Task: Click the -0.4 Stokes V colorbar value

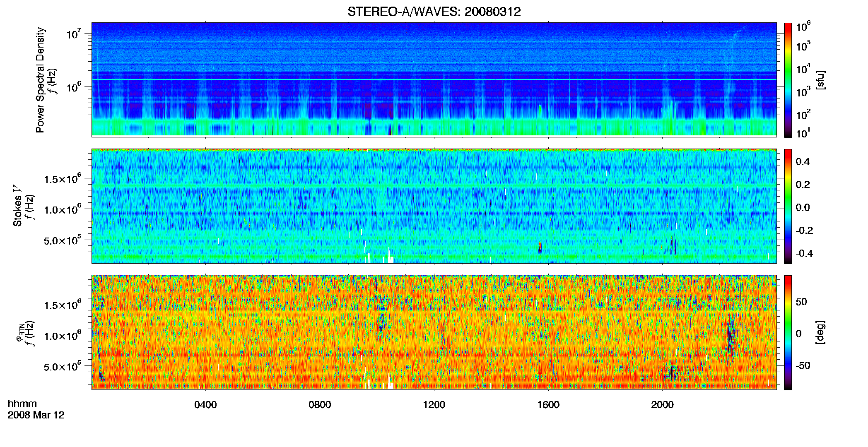Action: (x=804, y=253)
